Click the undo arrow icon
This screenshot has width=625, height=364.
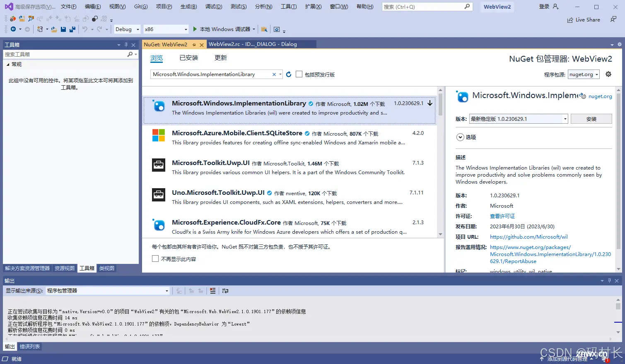tap(85, 29)
